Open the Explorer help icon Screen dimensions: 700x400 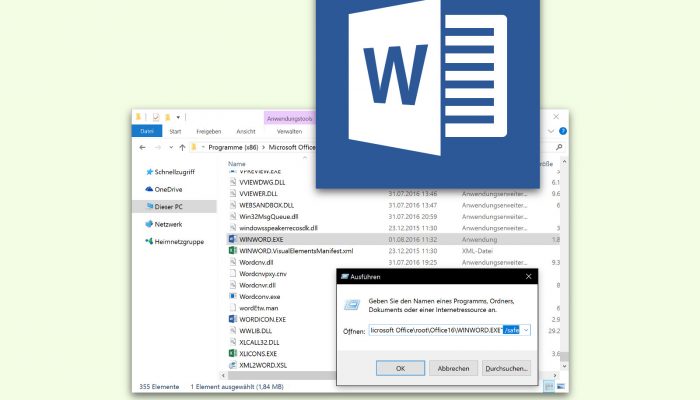[x=563, y=131]
